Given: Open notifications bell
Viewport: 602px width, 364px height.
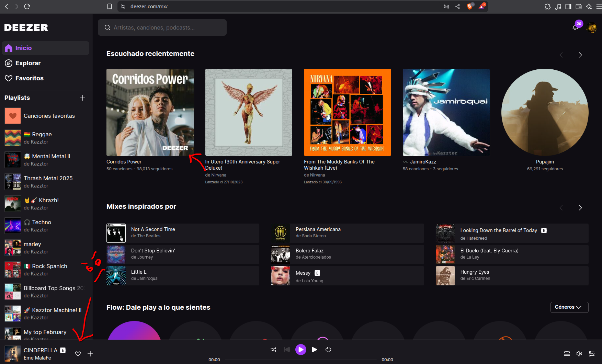Looking at the screenshot, I should [575, 27].
